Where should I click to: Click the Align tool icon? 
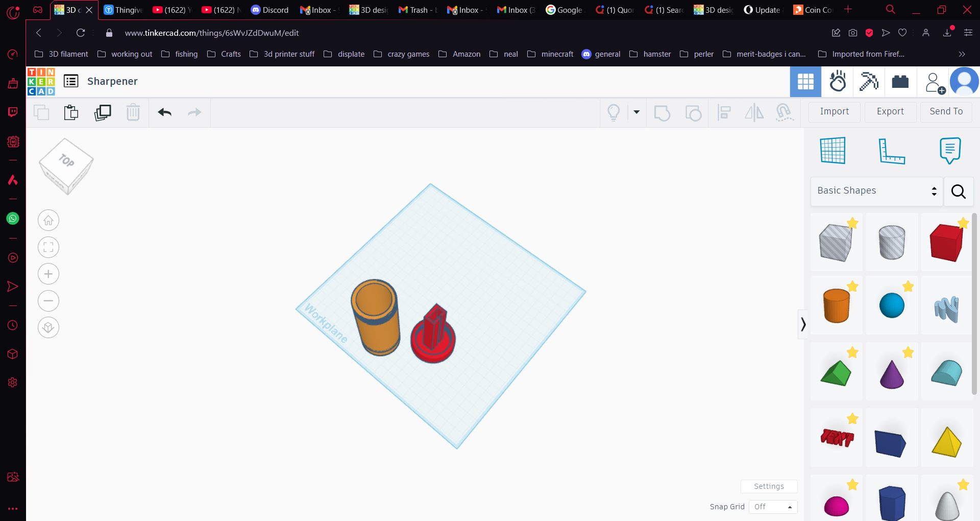(724, 112)
